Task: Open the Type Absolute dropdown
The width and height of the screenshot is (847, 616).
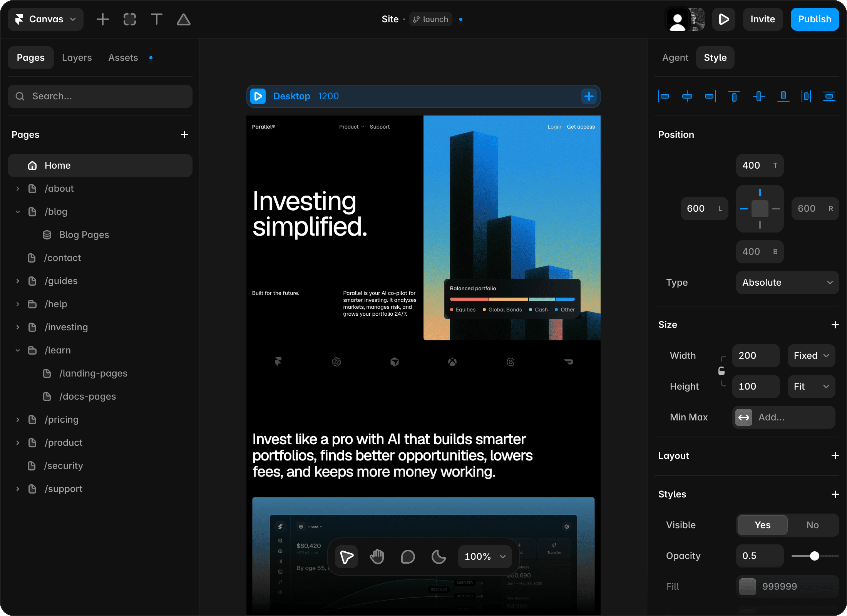Action: click(787, 283)
